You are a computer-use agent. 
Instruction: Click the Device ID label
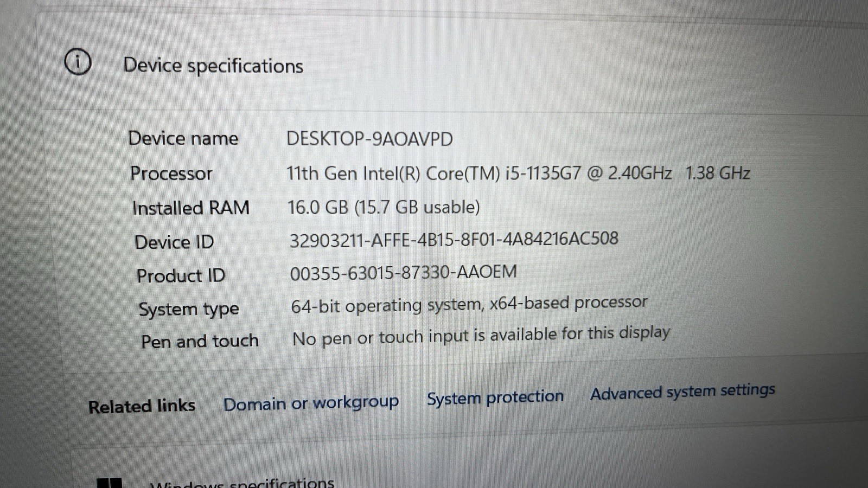[174, 242]
